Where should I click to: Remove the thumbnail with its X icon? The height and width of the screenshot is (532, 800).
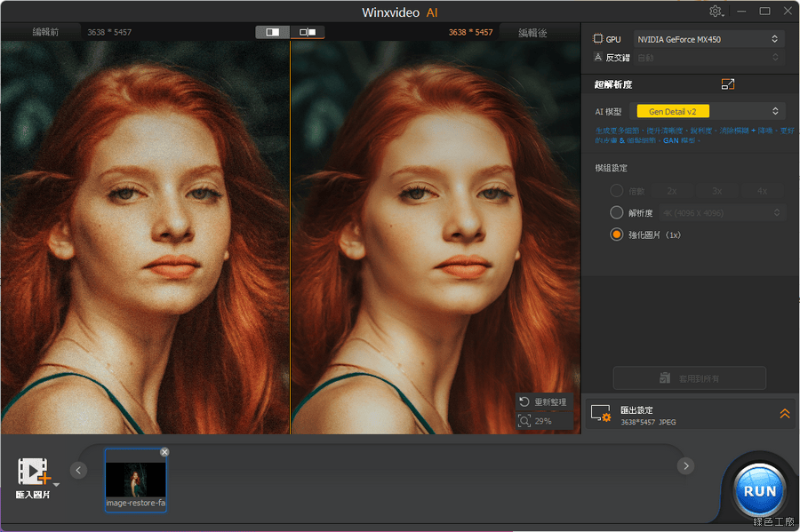point(164,452)
